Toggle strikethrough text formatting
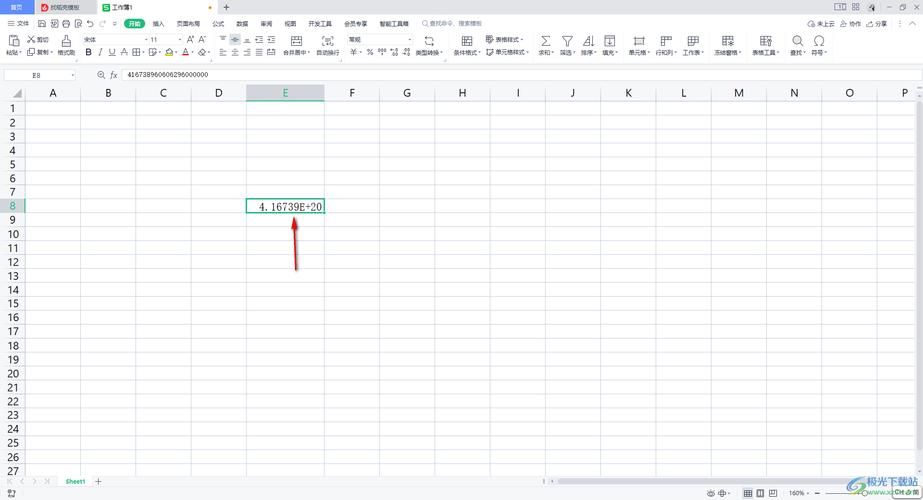 [124, 52]
